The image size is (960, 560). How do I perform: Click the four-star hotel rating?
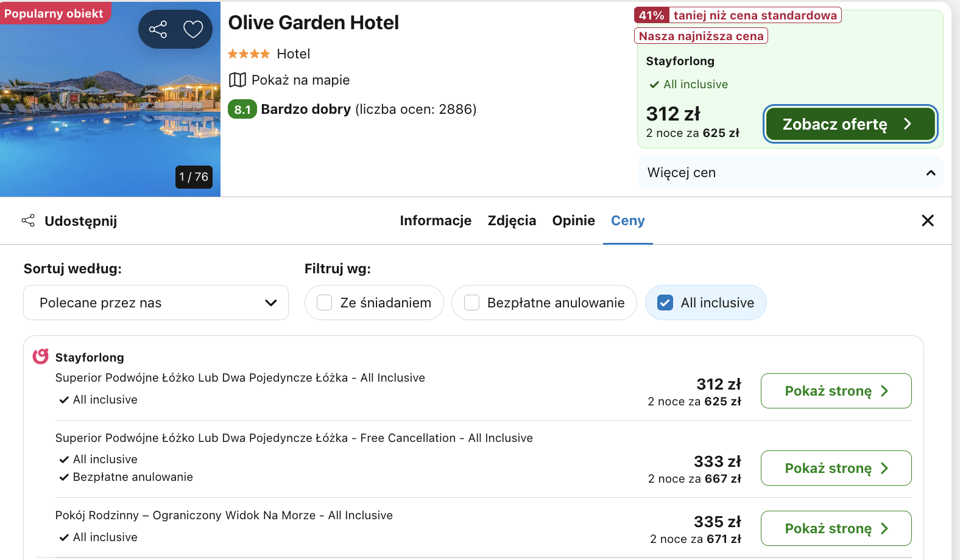[x=249, y=54]
